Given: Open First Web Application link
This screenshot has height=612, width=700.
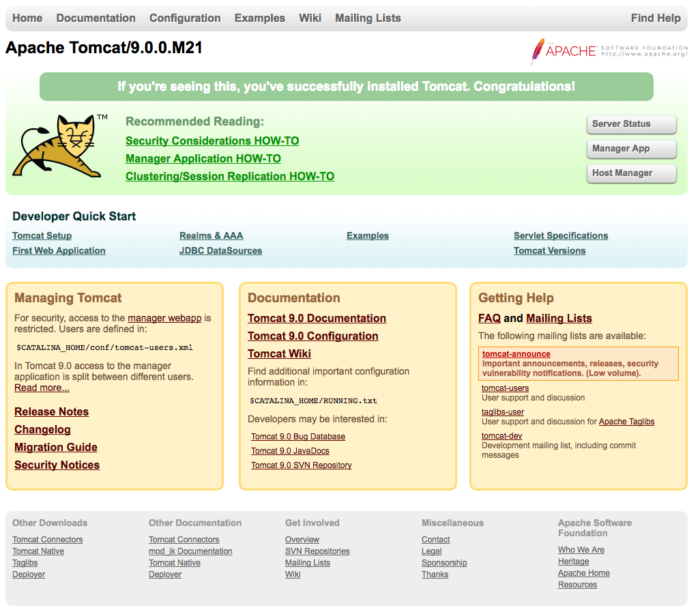Looking at the screenshot, I should (x=59, y=251).
